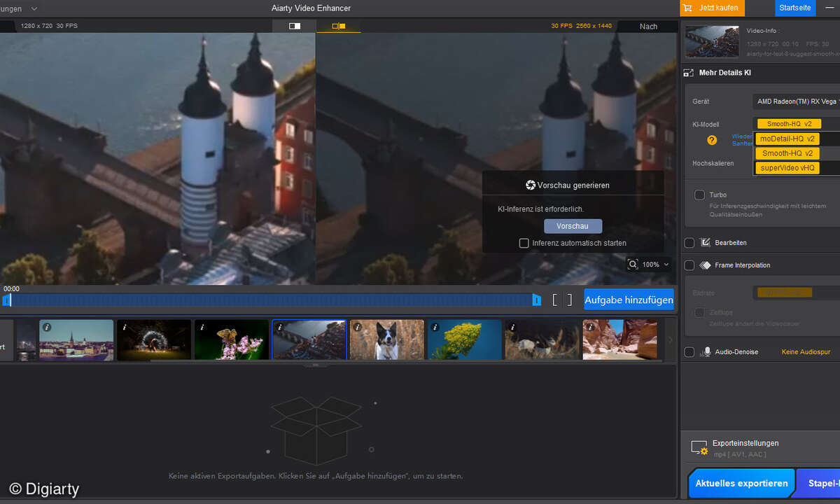Image resolution: width=840 pixels, height=504 pixels.
Task: Open the 100% zoom level dropdown
Action: coord(657,265)
